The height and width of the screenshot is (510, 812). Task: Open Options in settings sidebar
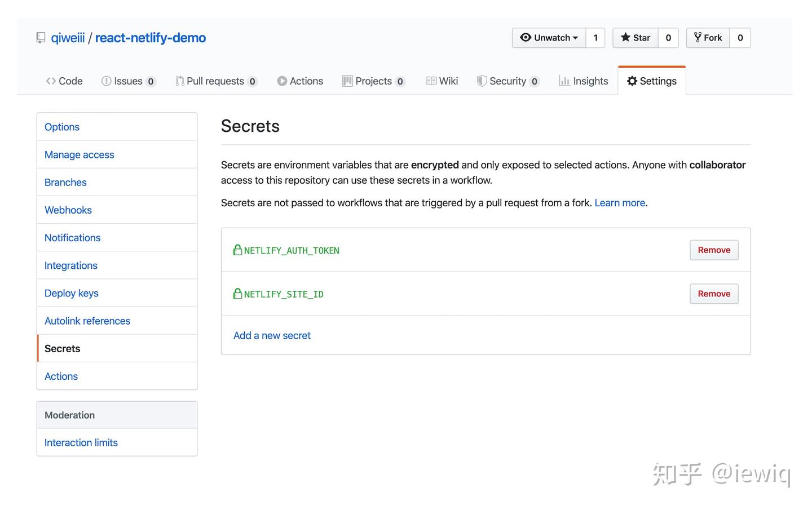[117, 127]
